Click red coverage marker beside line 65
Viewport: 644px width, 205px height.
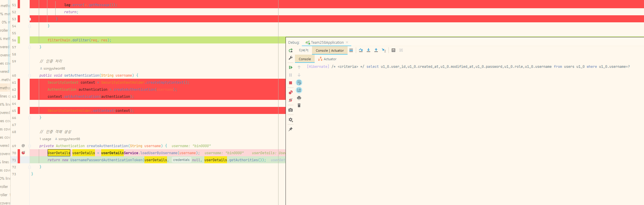(x=19, y=111)
